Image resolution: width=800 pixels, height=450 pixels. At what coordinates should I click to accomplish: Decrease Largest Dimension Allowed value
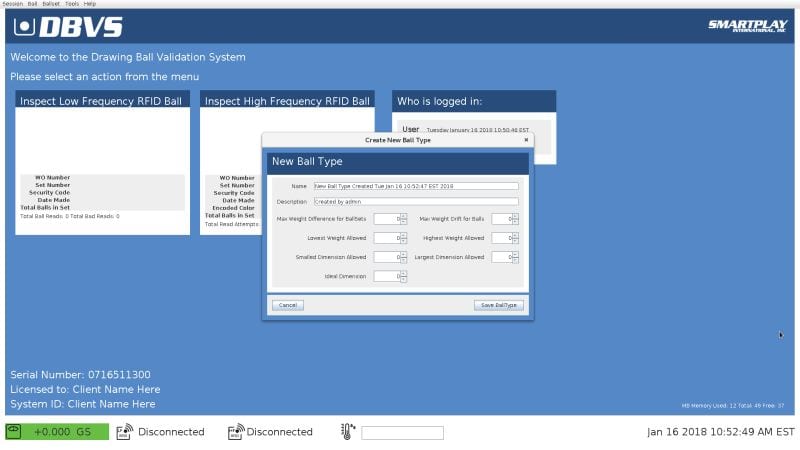click(515, 260)
